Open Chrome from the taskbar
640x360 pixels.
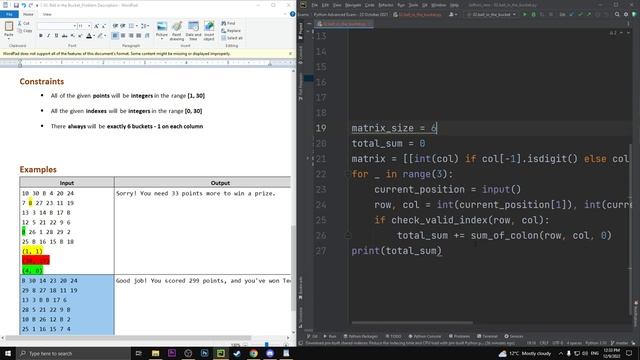tap(253, 353)
